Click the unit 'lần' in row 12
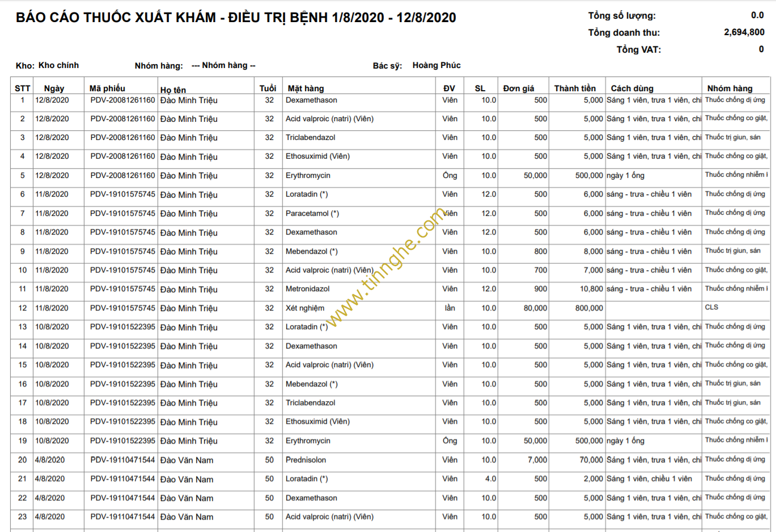The width and height of the screenshot is (776, 532). pyautogui.click(x=450, y=308)
